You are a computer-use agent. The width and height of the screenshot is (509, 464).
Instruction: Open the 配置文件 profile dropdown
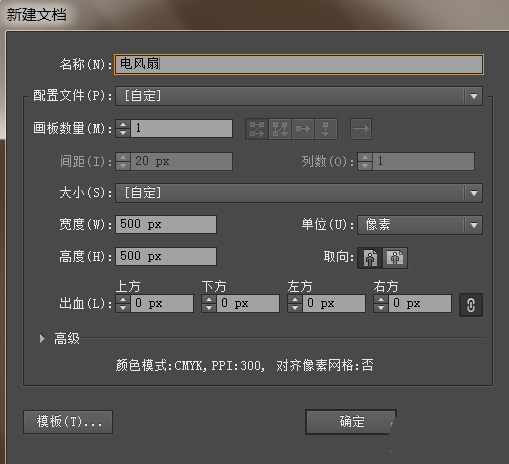coord(299,96)
